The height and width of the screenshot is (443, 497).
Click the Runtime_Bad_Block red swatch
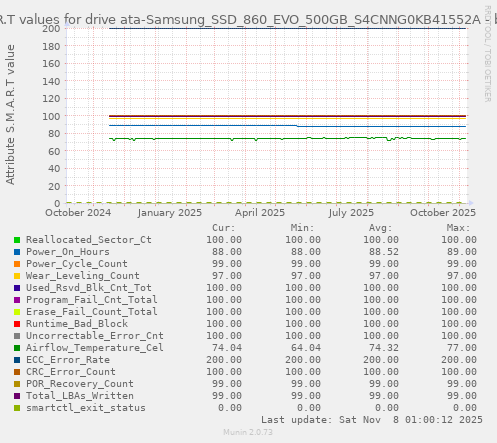coord(17,324)
